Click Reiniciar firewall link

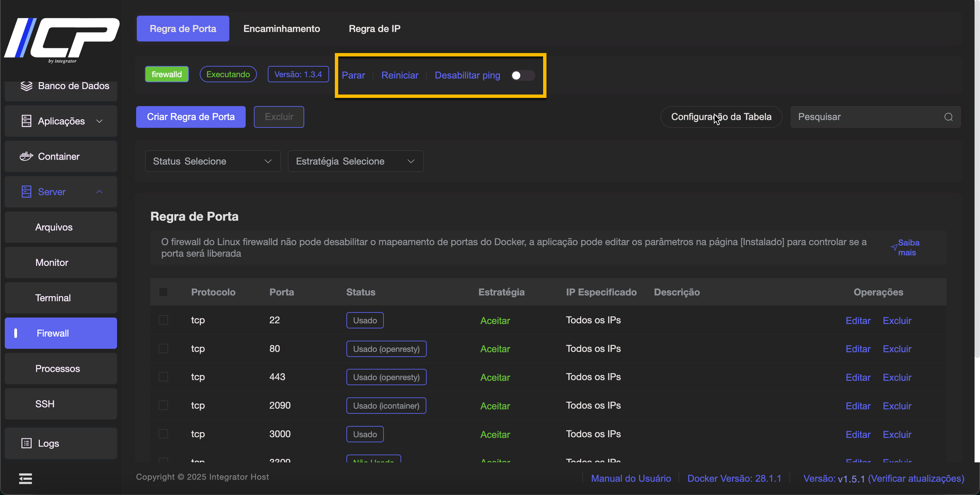click(399, 75)
